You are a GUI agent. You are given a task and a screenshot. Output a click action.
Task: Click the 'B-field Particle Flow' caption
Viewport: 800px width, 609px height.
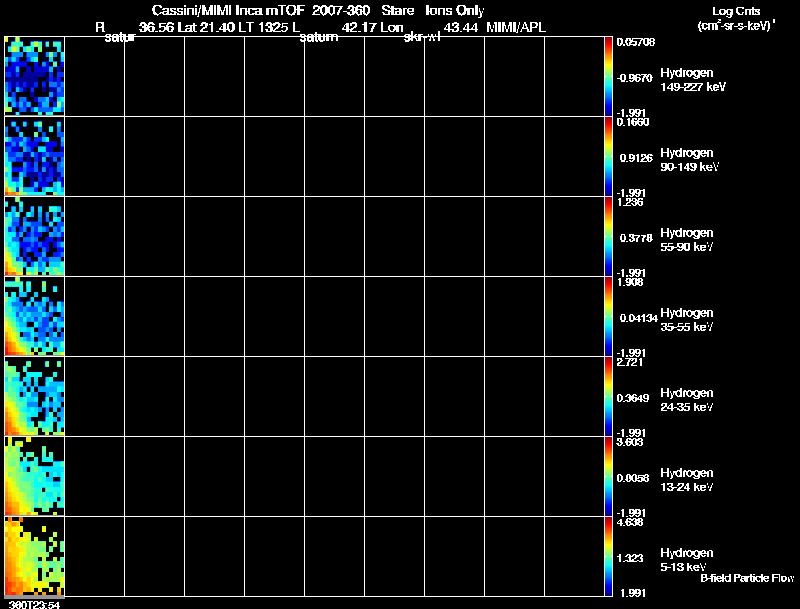pos(747,578)
